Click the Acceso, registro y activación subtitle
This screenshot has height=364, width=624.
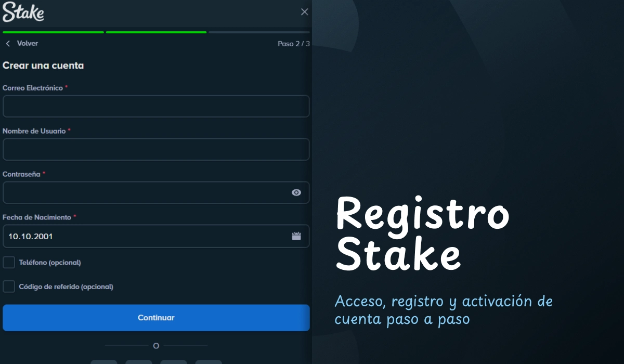point(444,309)
